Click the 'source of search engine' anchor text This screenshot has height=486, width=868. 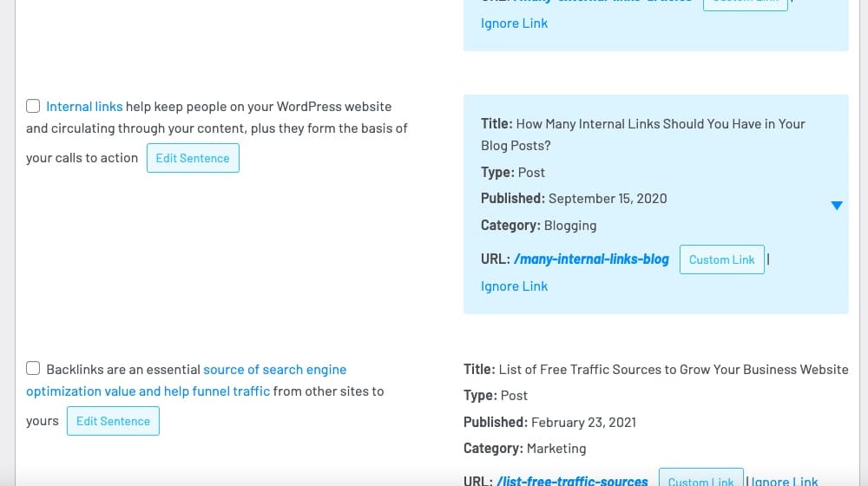coord(274,369)
